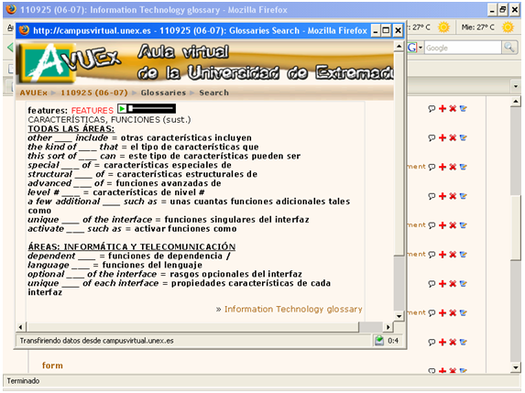Click the main window scrollbar up arrow
The image size is (525, 393).
515,101
